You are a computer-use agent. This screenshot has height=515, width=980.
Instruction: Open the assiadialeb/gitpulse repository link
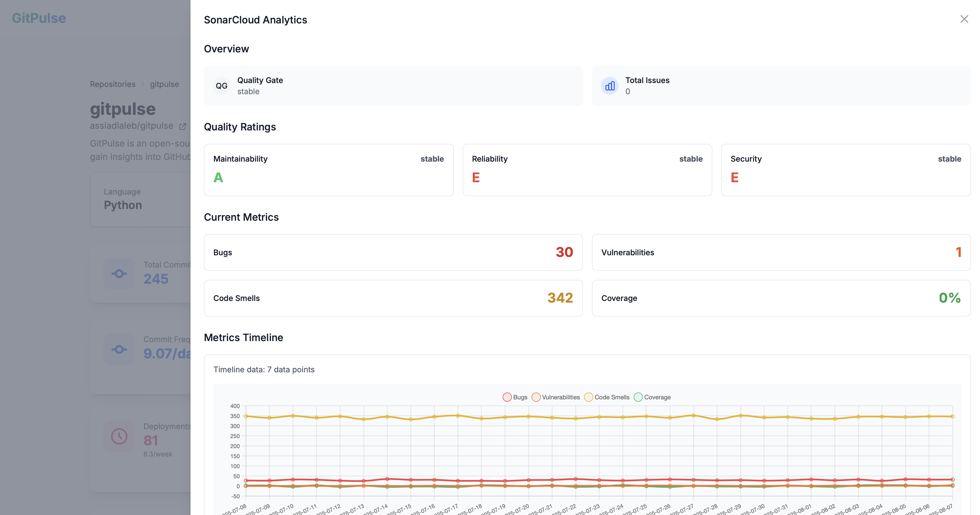point(132,126)
